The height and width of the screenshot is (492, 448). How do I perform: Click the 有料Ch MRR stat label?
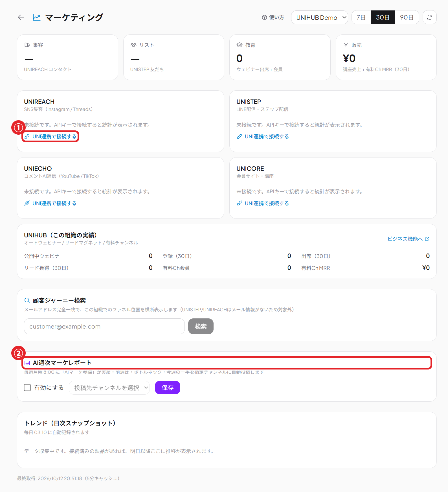(x=316, y=268)
